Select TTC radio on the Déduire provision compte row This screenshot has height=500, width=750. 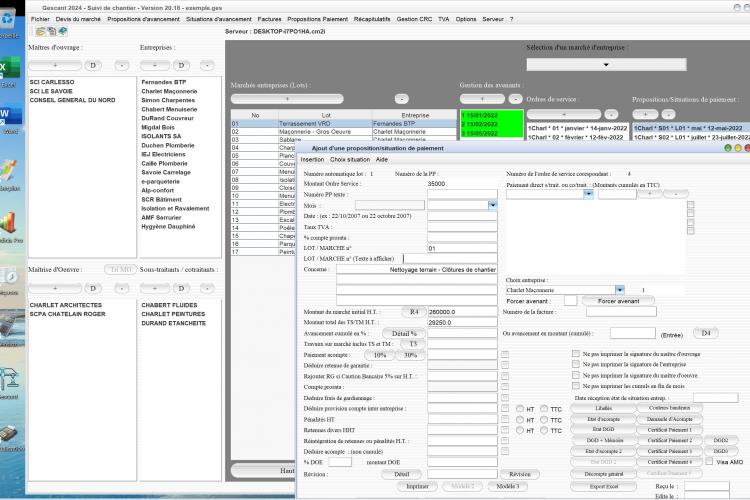coord(544,409)
